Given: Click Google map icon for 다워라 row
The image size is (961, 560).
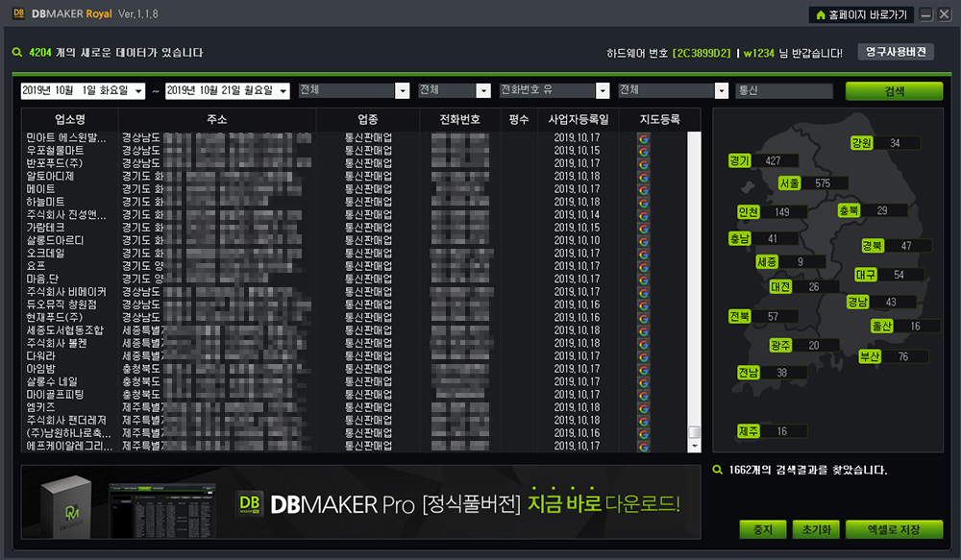Looking at the screenshot, I should pyautogui.click(x=644, y=357).
